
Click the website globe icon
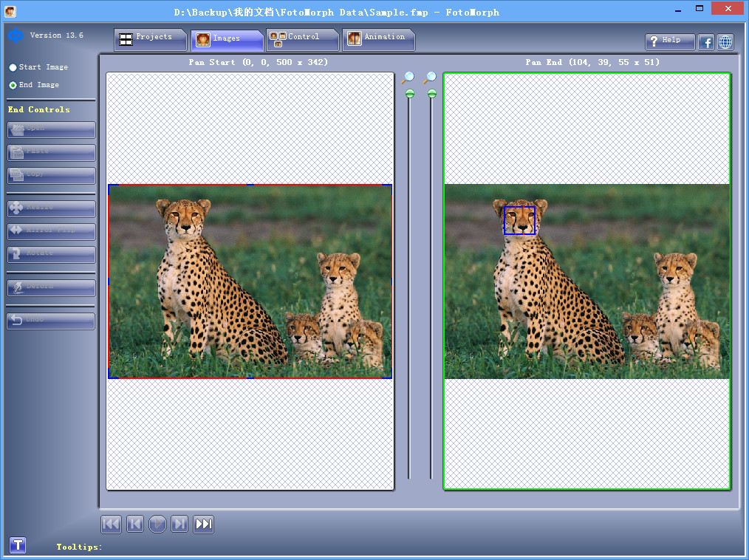coord(725,42)
